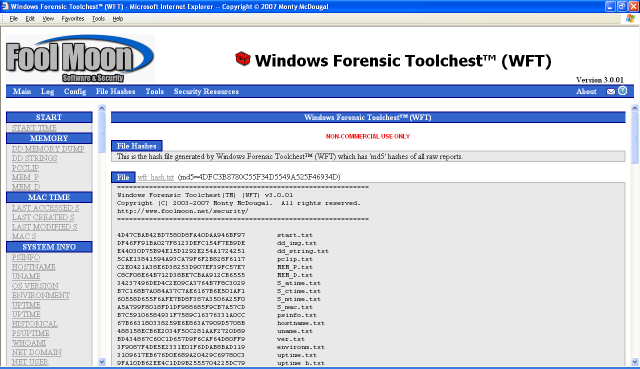Screen dimensions: 640x369
Task: Open the File menu
Action: (x=13, y=19)
